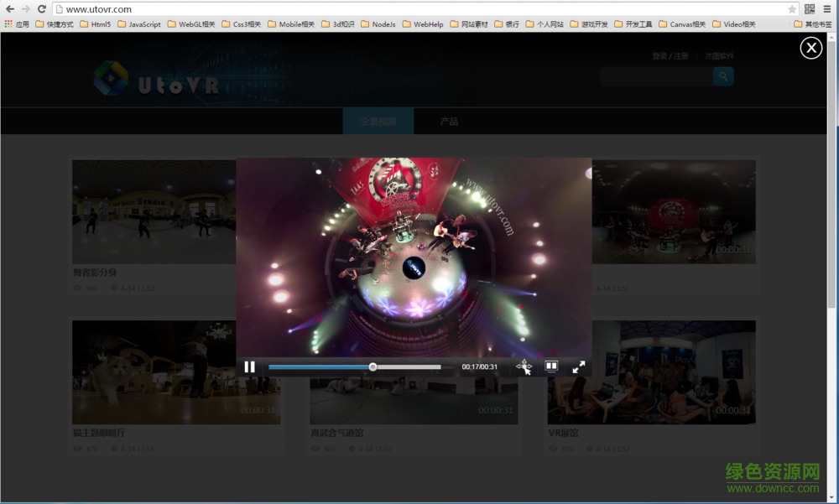This screenshot has height=504, width=839.
Task: Switch to the 产品 navigation tab
Action: 449,122
